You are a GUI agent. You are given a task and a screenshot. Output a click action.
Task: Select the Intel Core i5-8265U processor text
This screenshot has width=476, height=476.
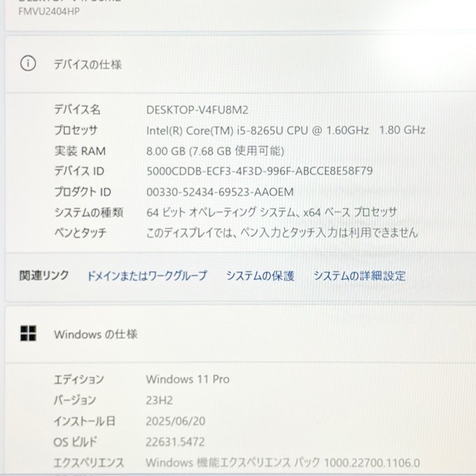(286, 131)
